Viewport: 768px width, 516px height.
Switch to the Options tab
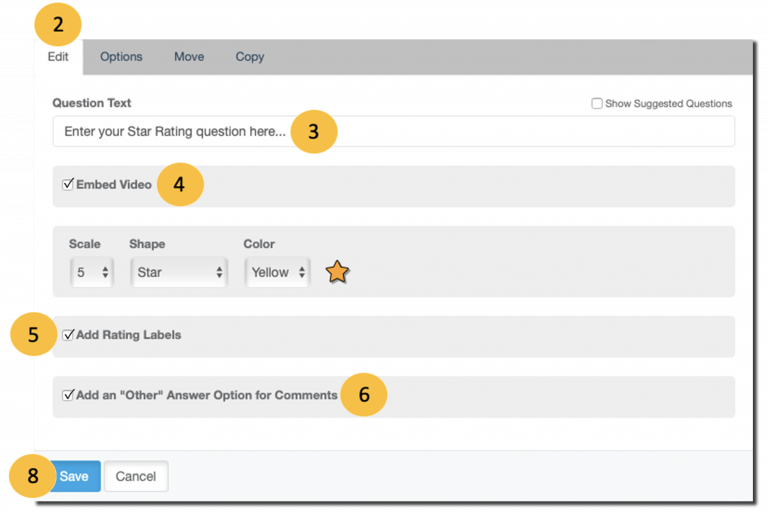pos(121,57)
